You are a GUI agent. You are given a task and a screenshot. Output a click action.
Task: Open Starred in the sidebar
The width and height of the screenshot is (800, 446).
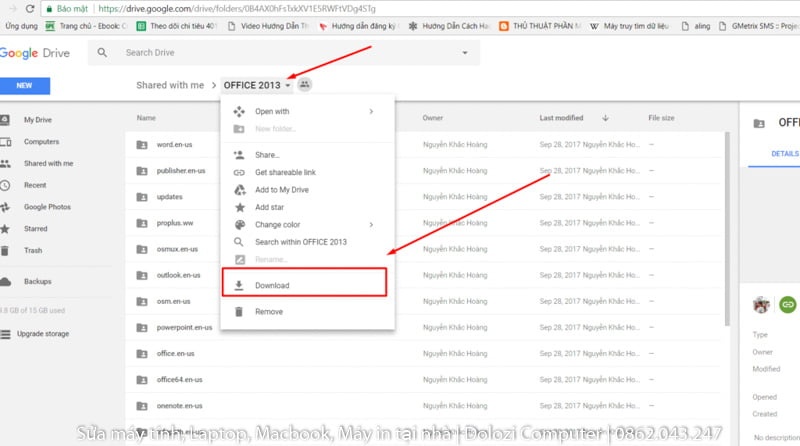(x=36, y=229)
